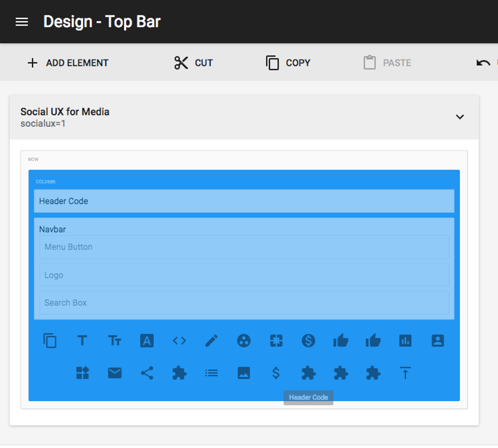Image resolution: width=498 pixels, height=448 pixels.
Task: Click the share icon in the palette
Action: (x=147, y=373)
